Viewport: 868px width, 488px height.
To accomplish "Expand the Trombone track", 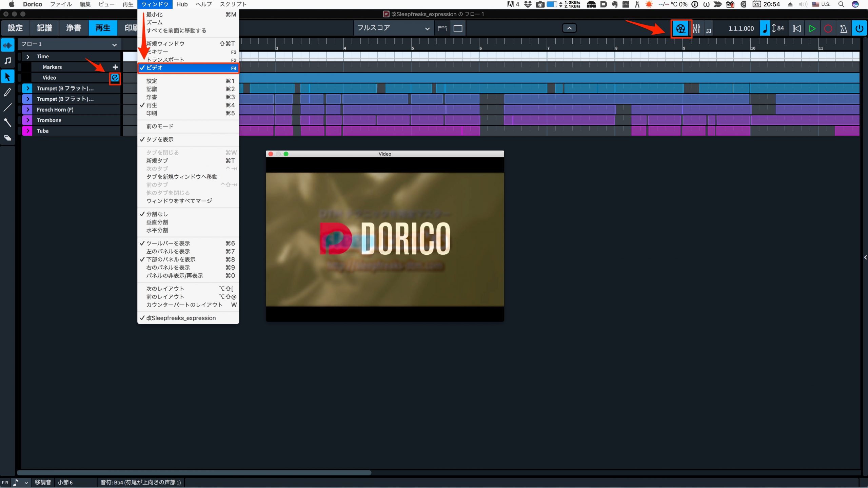I will (27, 120).
